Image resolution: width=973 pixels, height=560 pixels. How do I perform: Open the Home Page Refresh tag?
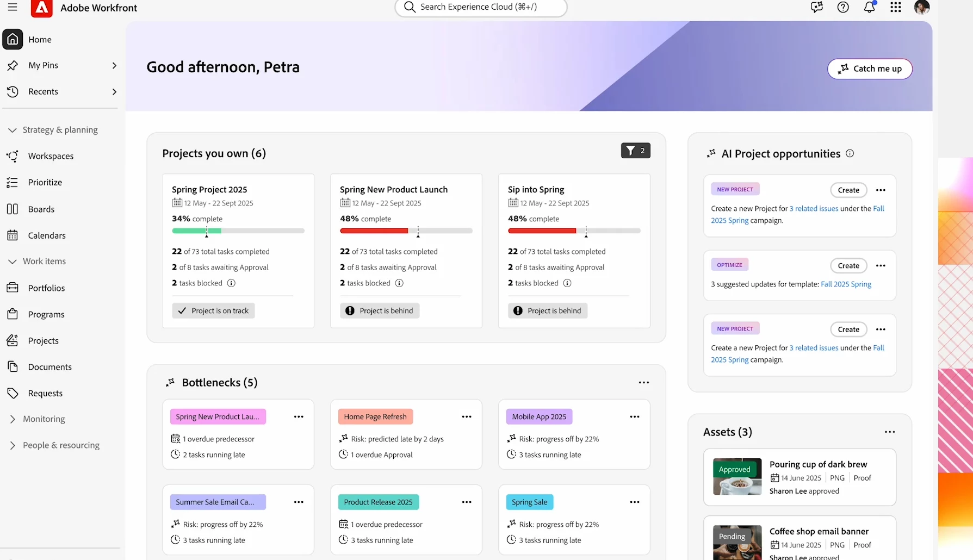[x=375, y=416]
